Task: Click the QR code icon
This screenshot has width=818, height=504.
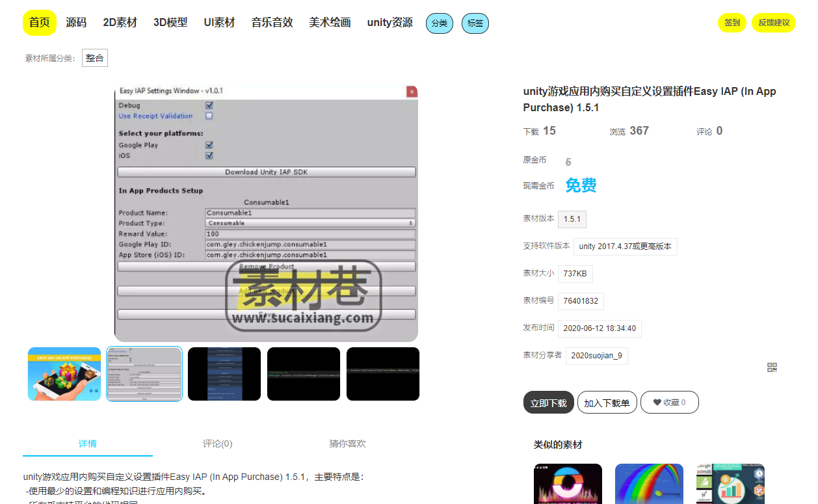Action: (772, 367)
